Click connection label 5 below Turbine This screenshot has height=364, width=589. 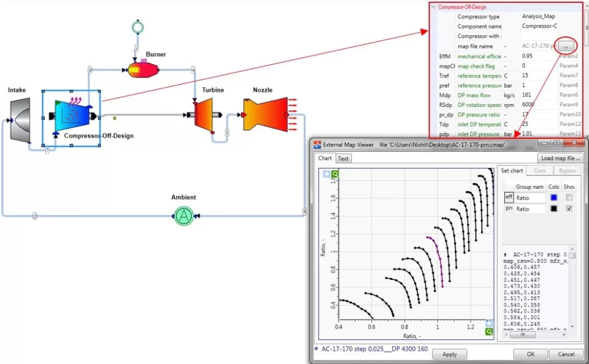[x=227, y=133]
